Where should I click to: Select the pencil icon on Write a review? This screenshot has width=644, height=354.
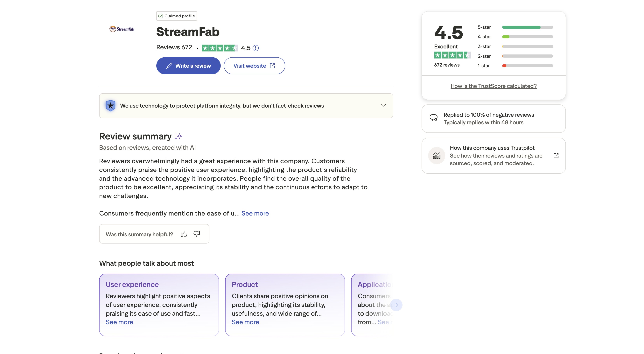pos(169,66)
